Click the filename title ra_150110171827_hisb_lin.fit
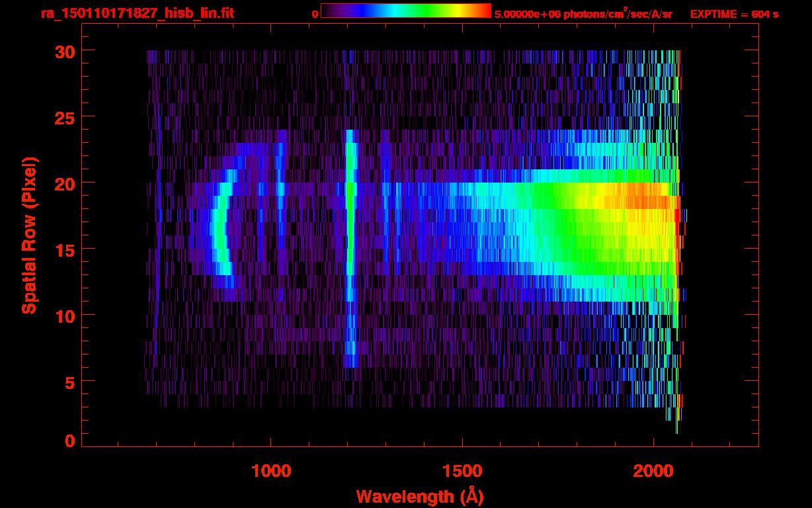This screenshot has width=812, height=508. click(137, 13)
